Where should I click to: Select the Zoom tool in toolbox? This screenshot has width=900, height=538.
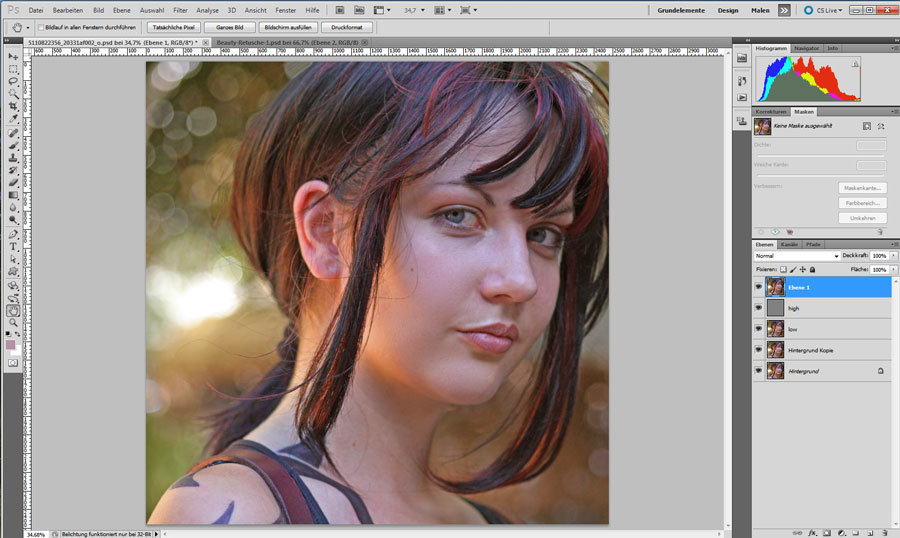click(13, 323)
